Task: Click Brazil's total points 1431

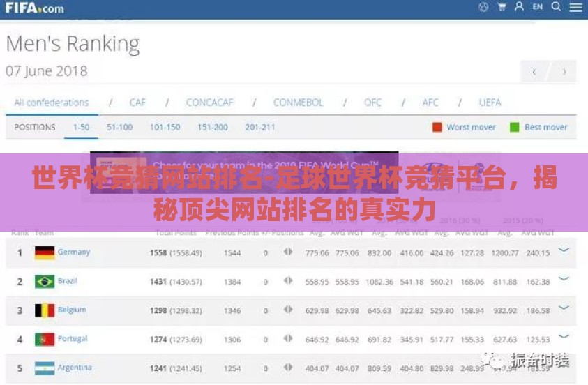Action: (158, 282)
